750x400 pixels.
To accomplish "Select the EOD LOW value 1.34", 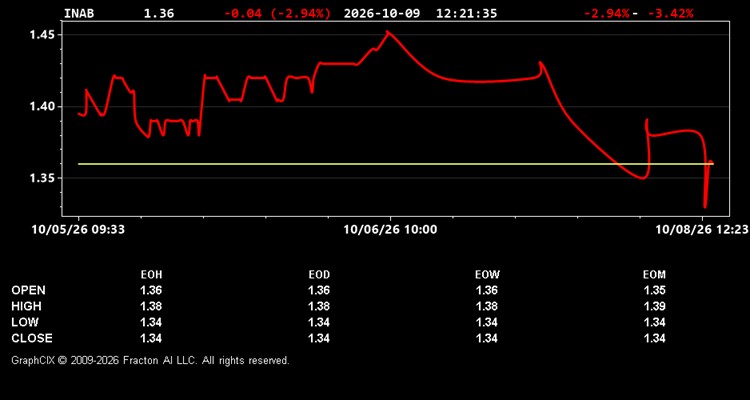I will (x=319, y=322).
